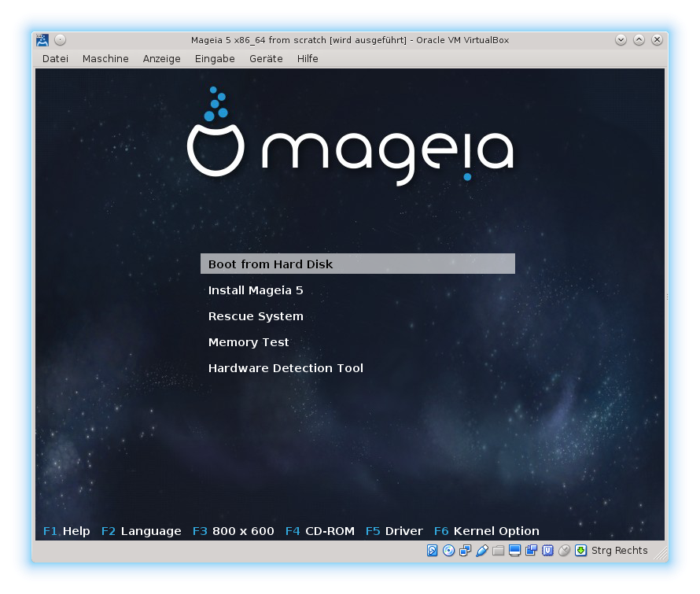This screenshot has height=594, width=700.
Task: Open the Geräte menu
Action: pos(266,58)
